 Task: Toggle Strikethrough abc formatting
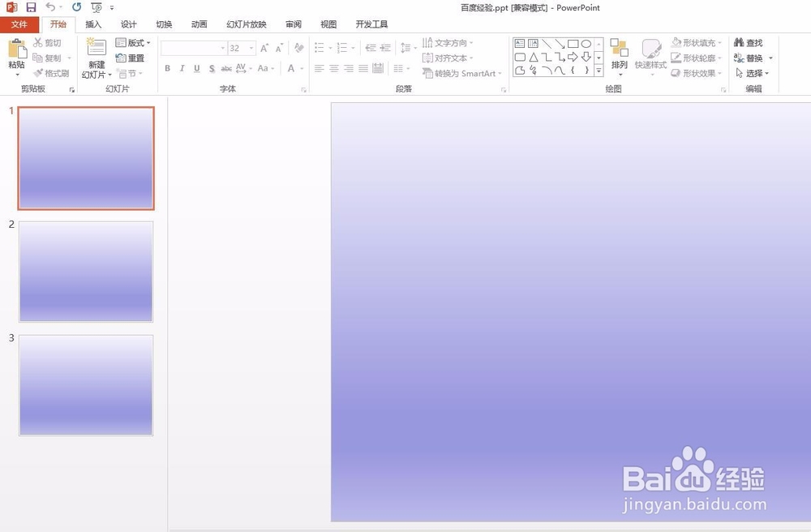tap(226, 68)
